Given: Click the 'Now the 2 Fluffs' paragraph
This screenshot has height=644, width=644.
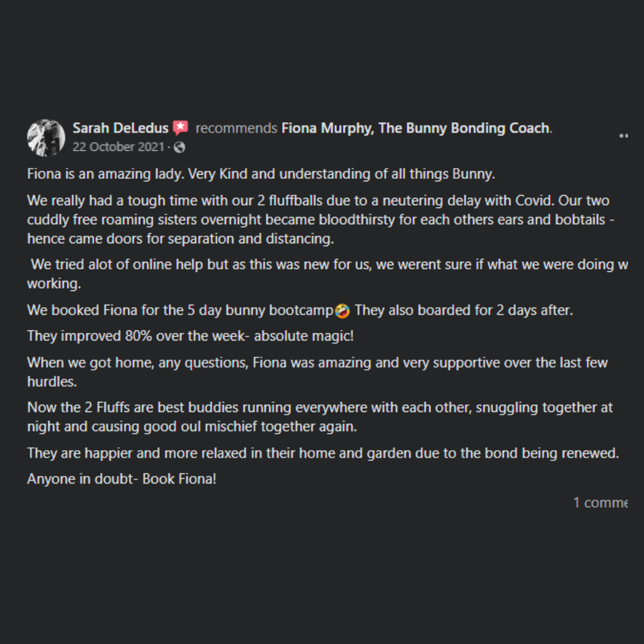Looking at the screenshot, I should click(x=320, y=408).
